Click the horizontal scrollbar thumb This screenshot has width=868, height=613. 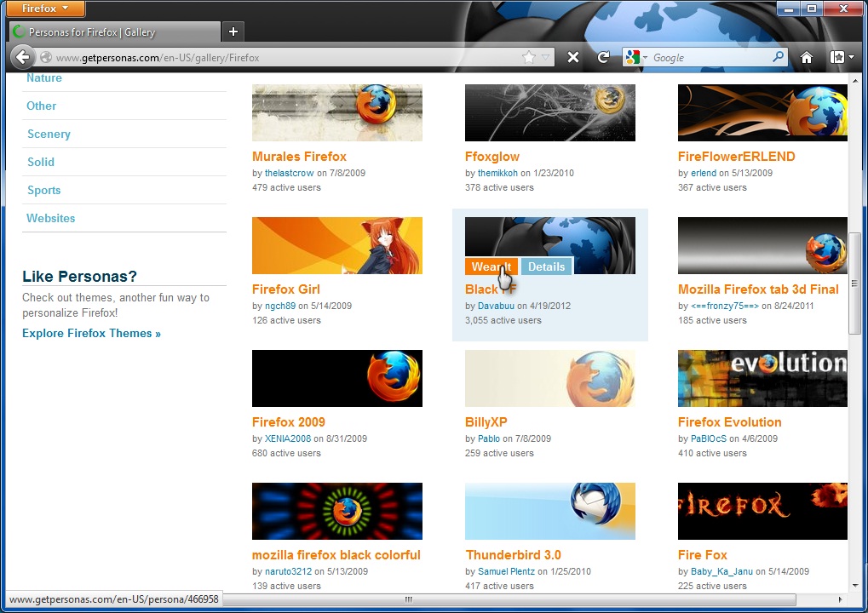point(409,599)
